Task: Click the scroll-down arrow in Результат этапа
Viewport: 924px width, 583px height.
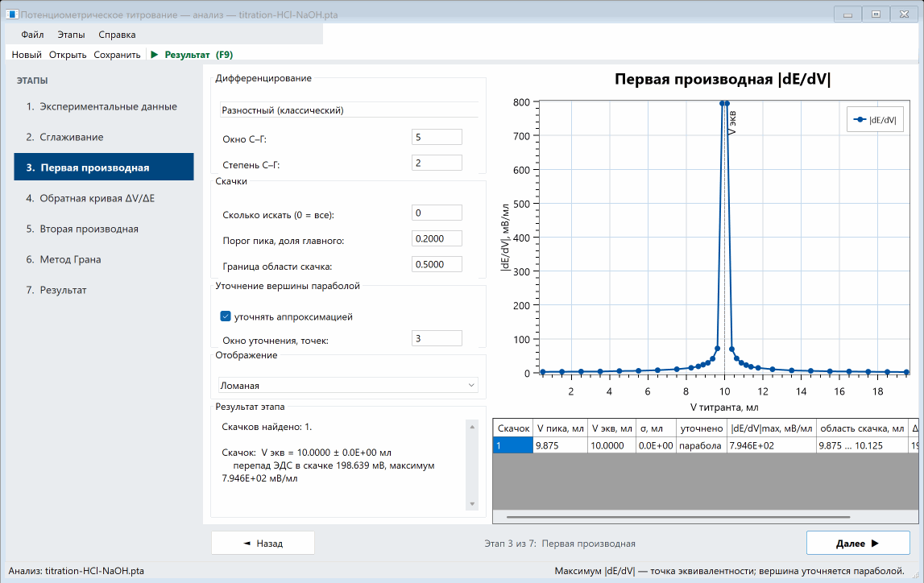Action: click(x=472, y=504)
